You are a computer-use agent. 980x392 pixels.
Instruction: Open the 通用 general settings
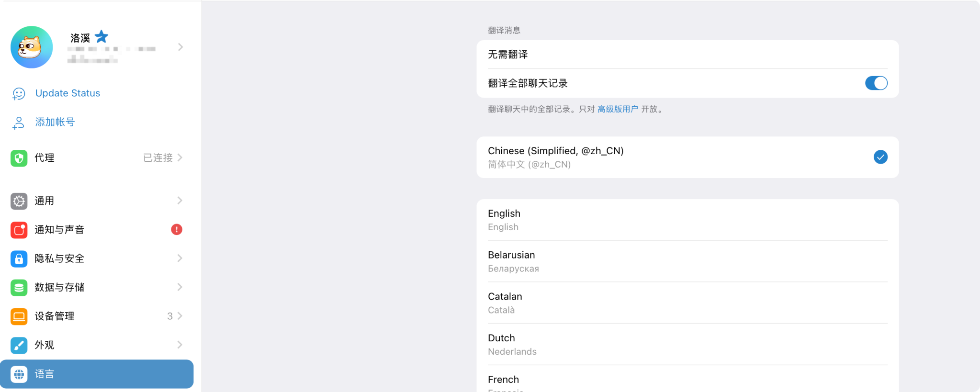97,201
